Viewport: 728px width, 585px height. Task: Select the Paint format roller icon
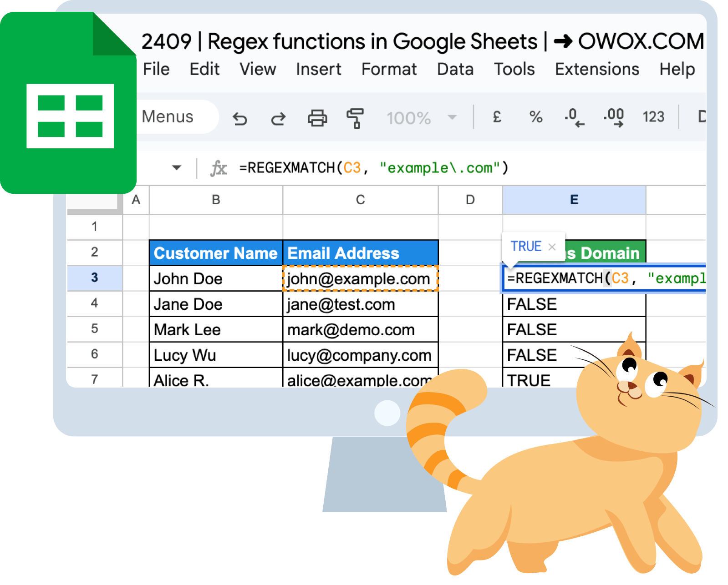click(x=355, y=118)
